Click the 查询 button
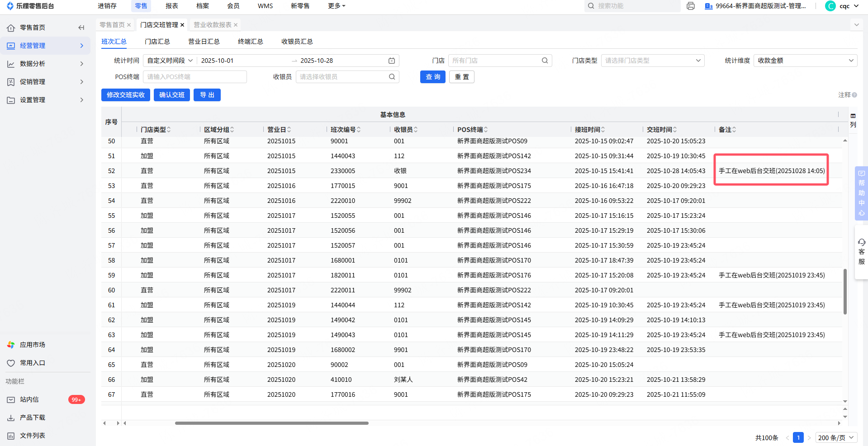This screenshot has height=446, width=868. coord(432,77)
